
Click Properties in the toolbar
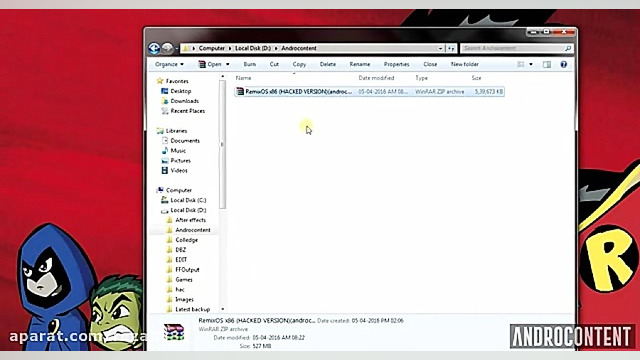pyautogui.click(x=396, y=64)
